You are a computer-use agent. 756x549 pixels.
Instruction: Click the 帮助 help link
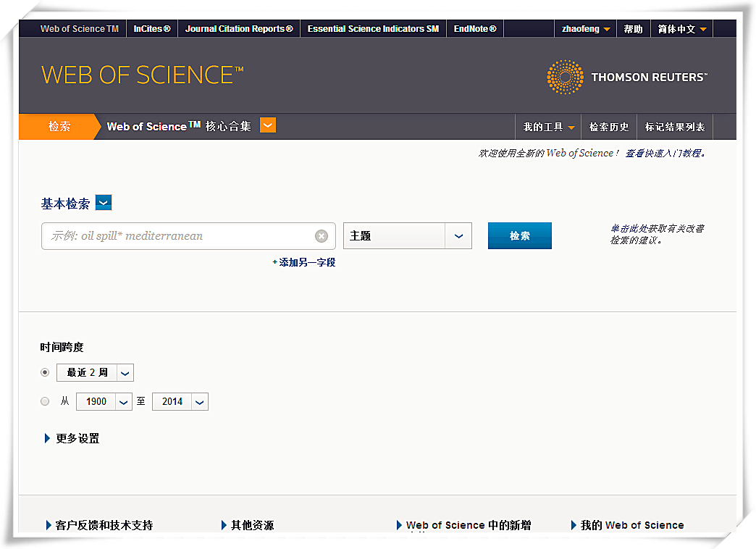coord(633,29)
